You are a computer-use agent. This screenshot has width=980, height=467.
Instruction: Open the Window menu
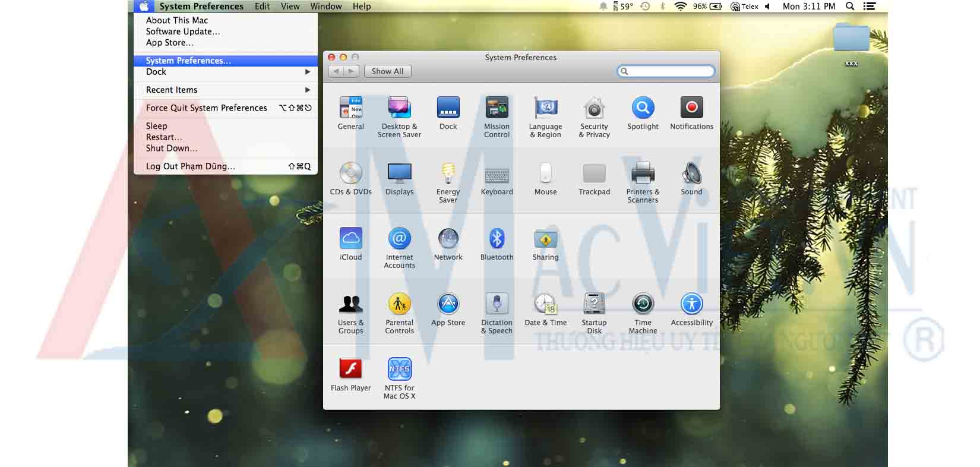tap(326, 7)
